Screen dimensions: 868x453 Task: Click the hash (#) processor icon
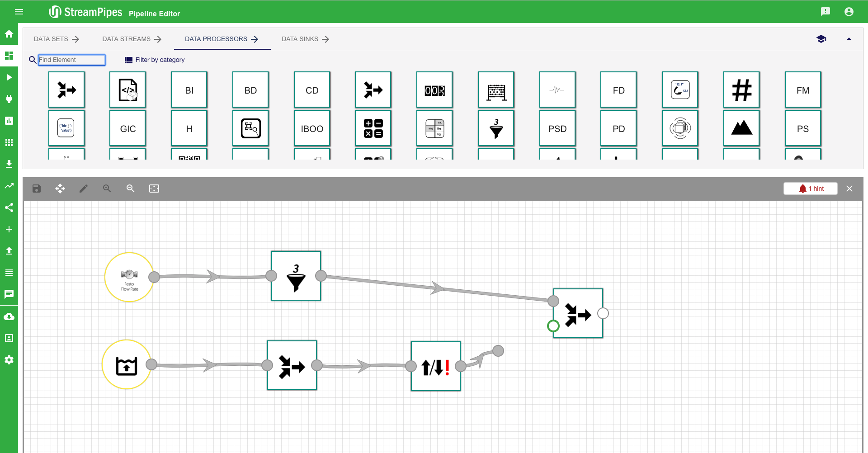tap(741, 90)
